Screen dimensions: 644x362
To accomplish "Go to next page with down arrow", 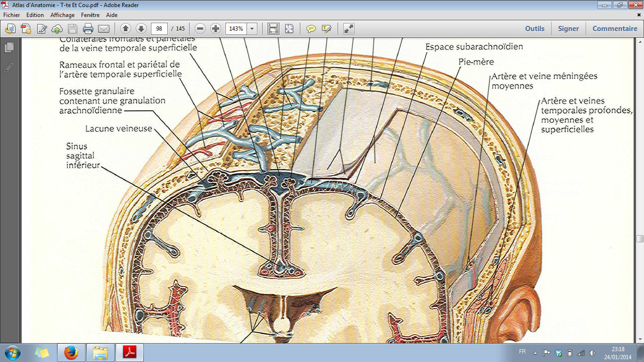I will pos(140,29).
